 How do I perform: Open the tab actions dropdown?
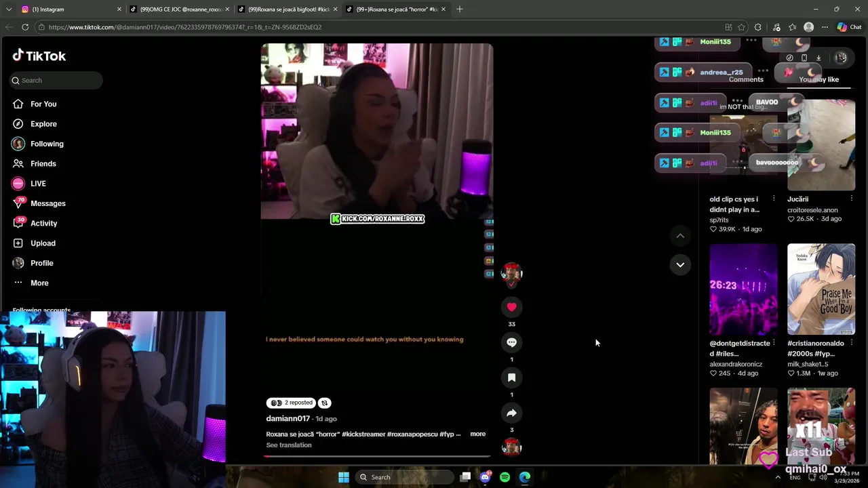pyautogui.click(x=9, y=9)
